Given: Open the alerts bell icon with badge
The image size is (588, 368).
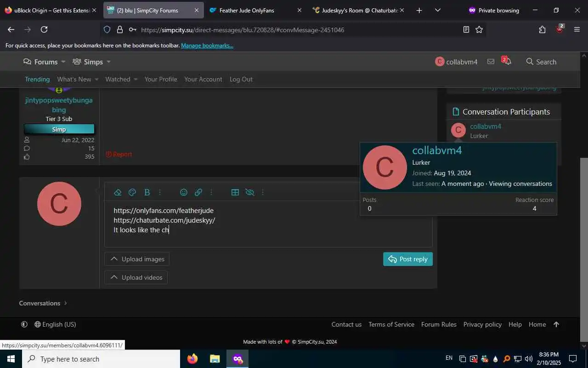Looking at the screenshot, I should 507,61.
